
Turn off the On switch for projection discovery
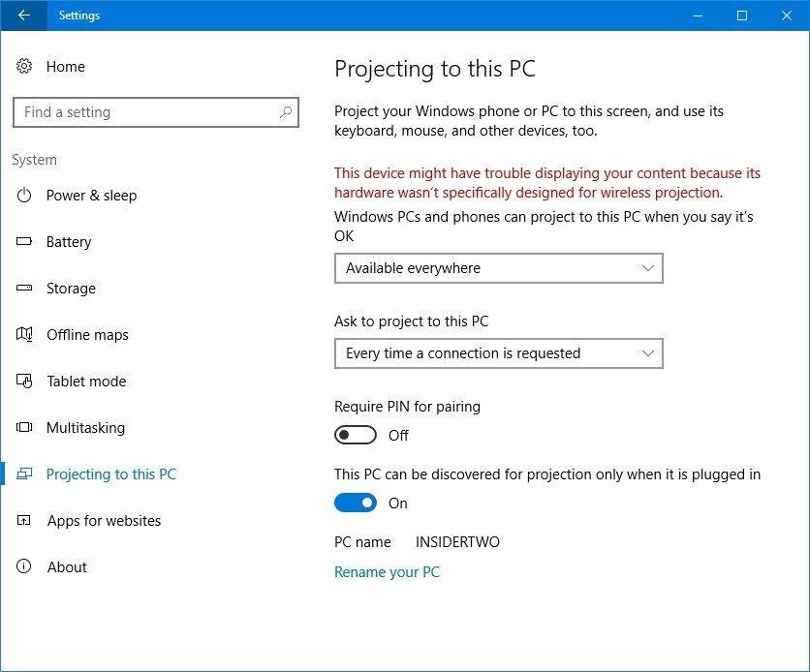pos(355,503)
